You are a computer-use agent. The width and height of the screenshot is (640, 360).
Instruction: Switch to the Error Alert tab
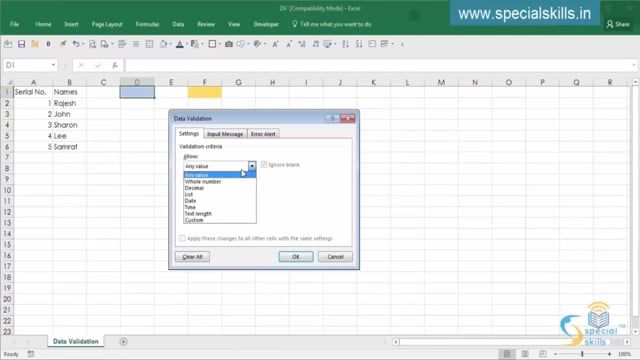click(x=263, y=134)
